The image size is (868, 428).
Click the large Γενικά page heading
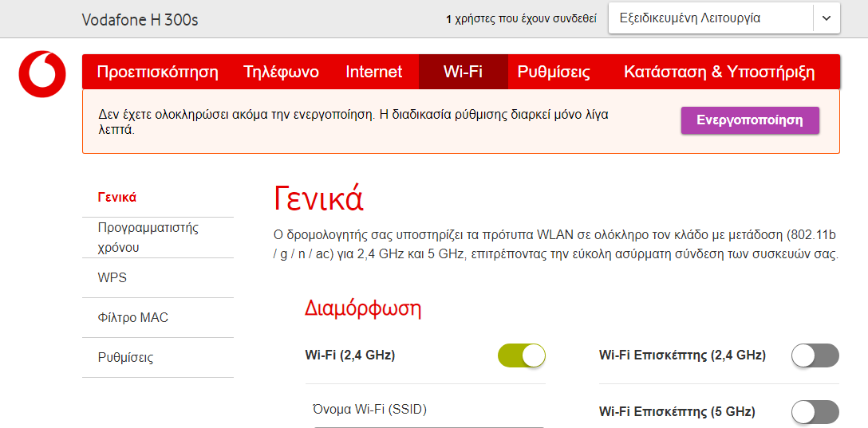319,199
